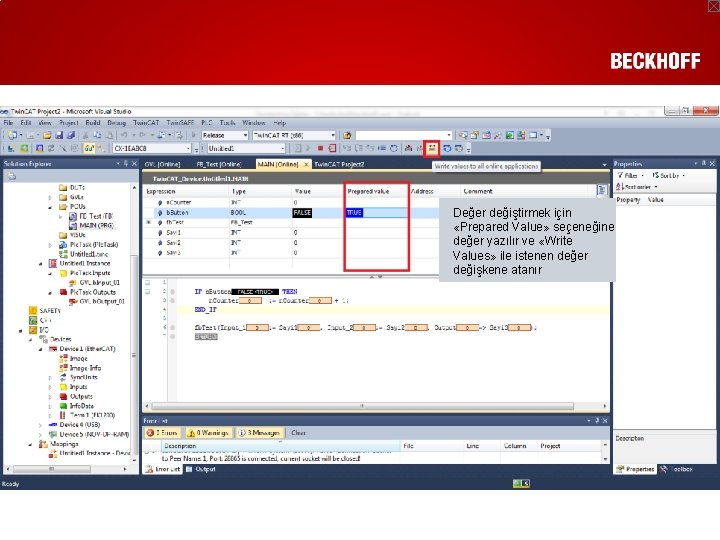The height and width of the screenshot is (540, 720).
Task: Toggle the 0 Warnings filter button
Action: tap(208, 433)
